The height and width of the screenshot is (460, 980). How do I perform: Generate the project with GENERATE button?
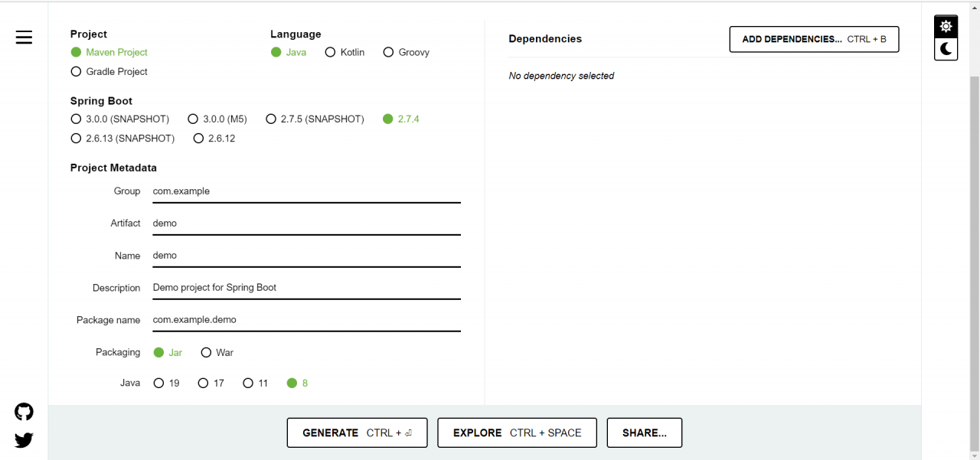point(357,432)
